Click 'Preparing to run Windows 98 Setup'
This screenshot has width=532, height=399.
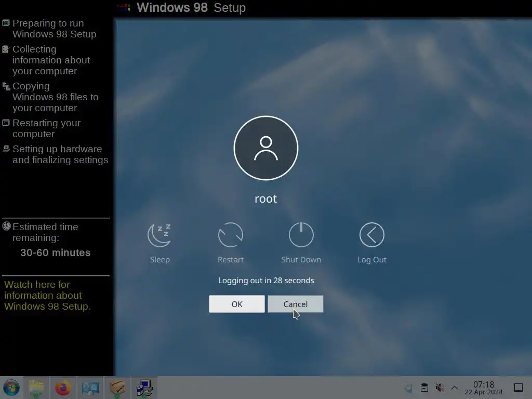coord(54,29)
